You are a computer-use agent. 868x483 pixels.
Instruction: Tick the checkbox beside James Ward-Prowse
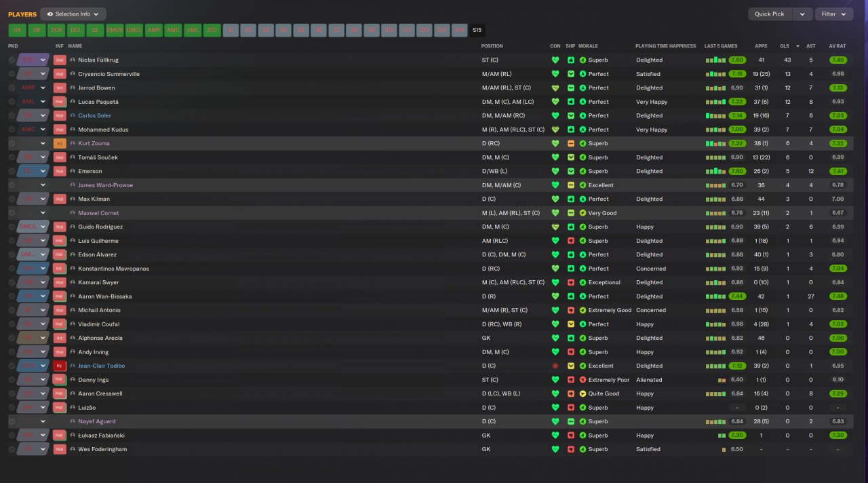(12, 185)
